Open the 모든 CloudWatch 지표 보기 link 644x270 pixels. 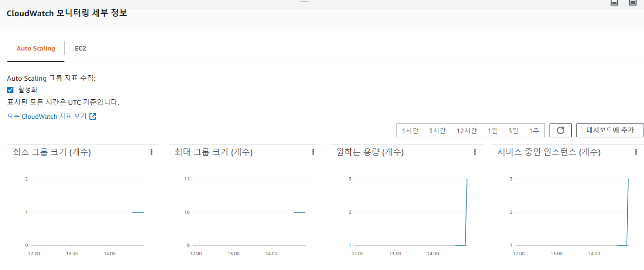pyautogui.click(x=47, y=116)
